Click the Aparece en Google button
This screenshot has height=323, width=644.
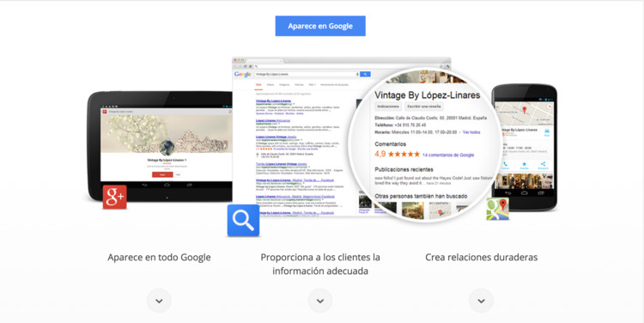pos(320,26)
